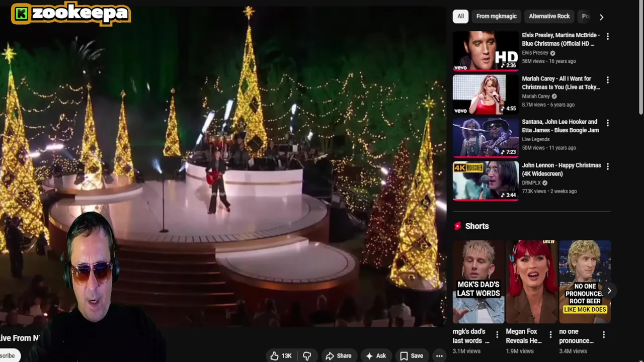Screen dimensions: 644x362
Task: Open the Ask AI button
Action: (375, 356)
